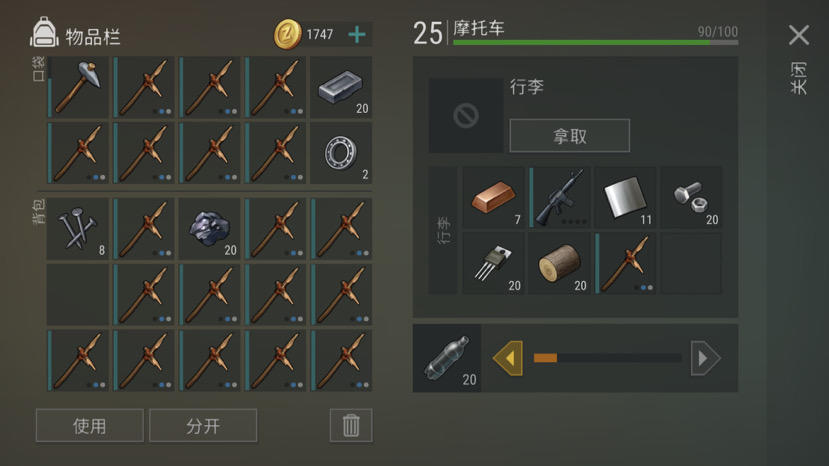829x466 pixels.
Task: Click the 使用 use button
Action: pyautogui.click(x=89, y=425)
